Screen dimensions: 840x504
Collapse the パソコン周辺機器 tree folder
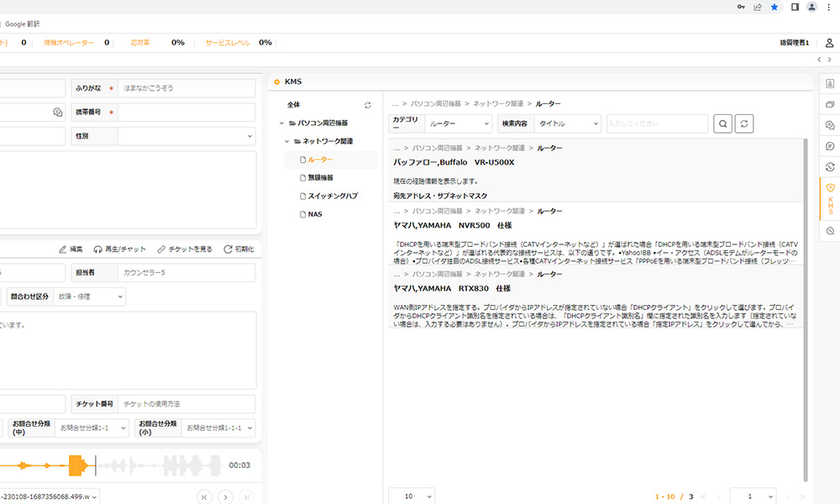pos(282,123)
